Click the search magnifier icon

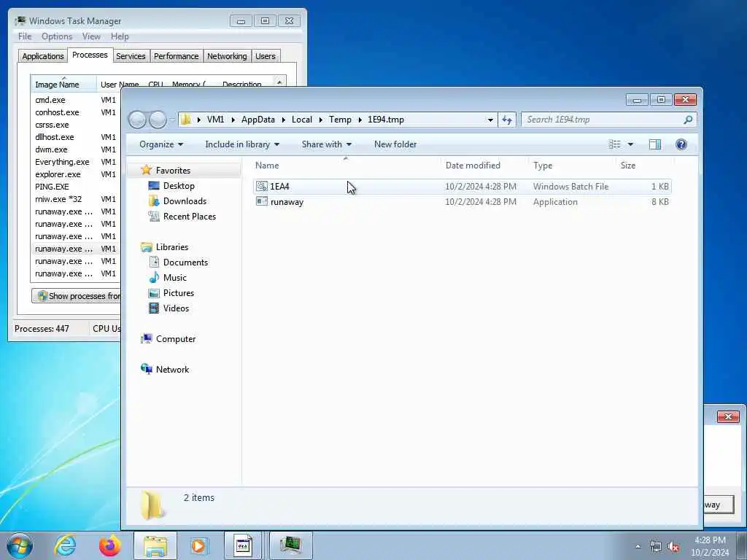pos(688,120)
